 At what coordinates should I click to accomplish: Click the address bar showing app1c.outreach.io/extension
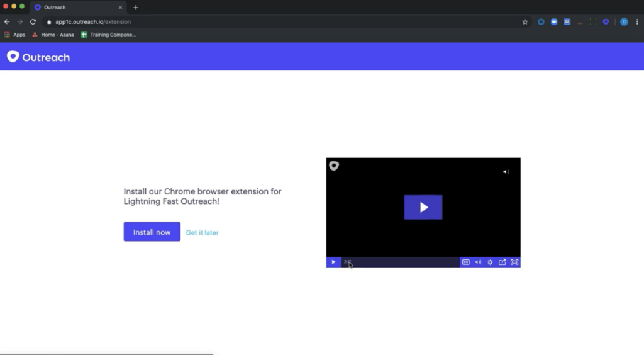pyautogui.click(x=284, y=22)
